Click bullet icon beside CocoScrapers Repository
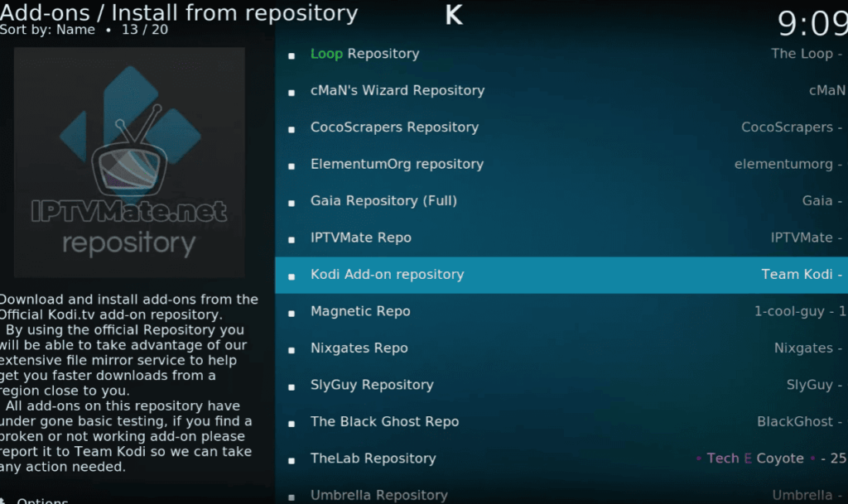This screenshot has height=504, width=848. point(291,129)
